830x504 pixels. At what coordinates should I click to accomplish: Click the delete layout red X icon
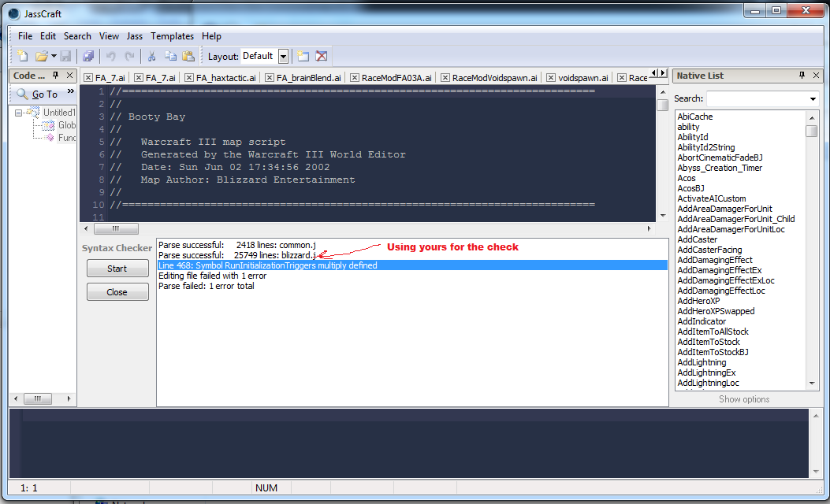[322, 56]
